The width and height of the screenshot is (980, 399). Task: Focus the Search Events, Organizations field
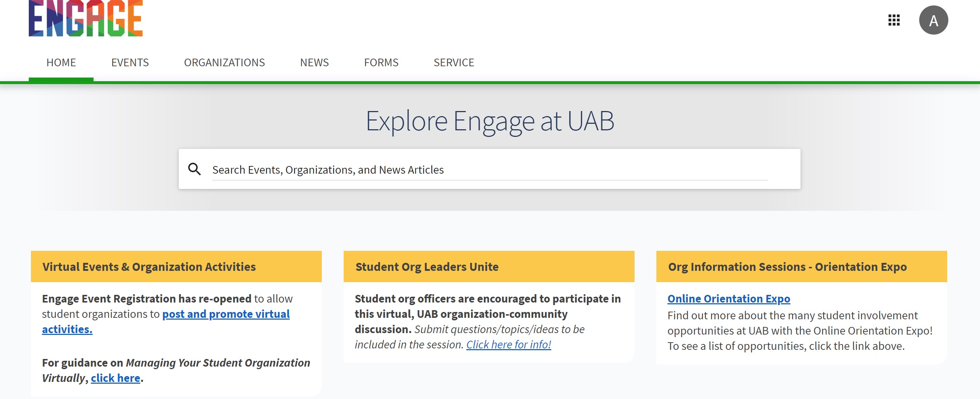489,170
